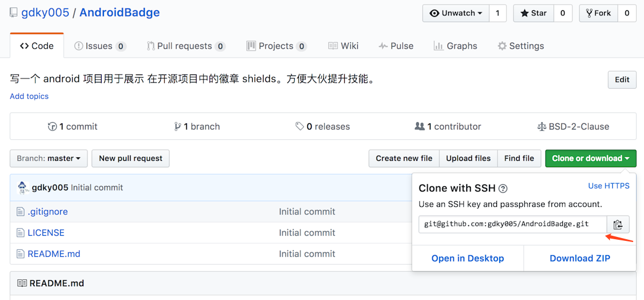This screenshot has width=644, height=300.
Task: Open the repository Settings tab
Action: pyautogui.click(x=521, y=46)
